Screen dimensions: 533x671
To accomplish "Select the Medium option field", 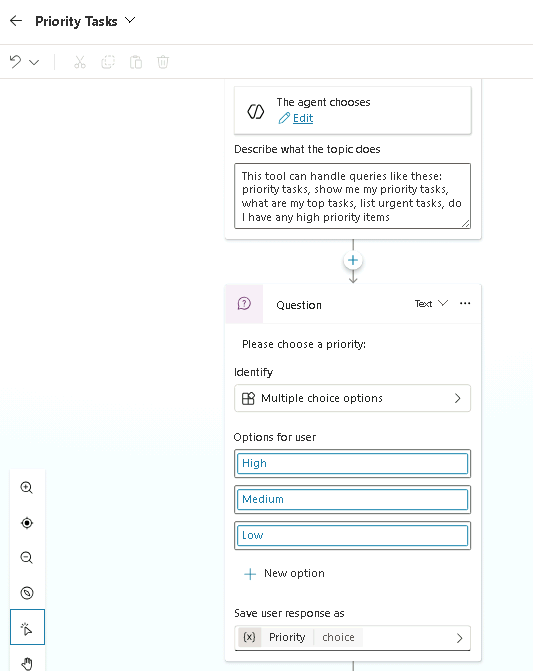I will [352, 499].
